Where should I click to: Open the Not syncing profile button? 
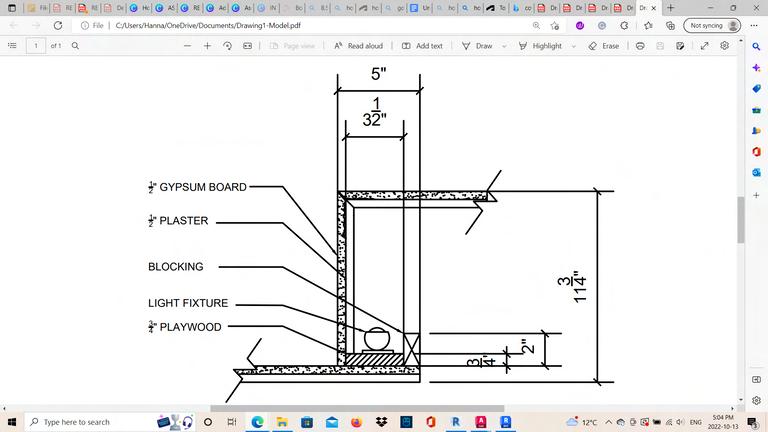point(712,25)
